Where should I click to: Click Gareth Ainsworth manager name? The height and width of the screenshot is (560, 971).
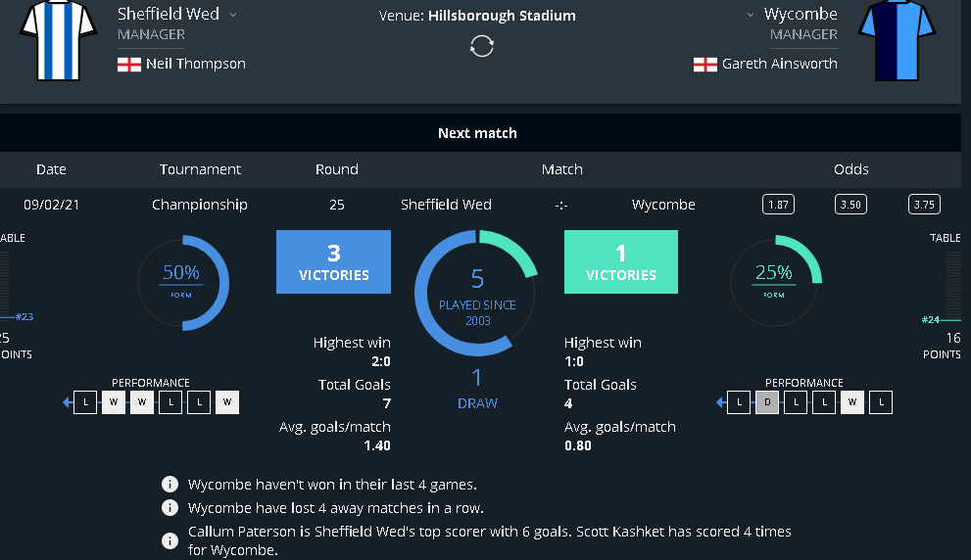click(x=779, y=64)
